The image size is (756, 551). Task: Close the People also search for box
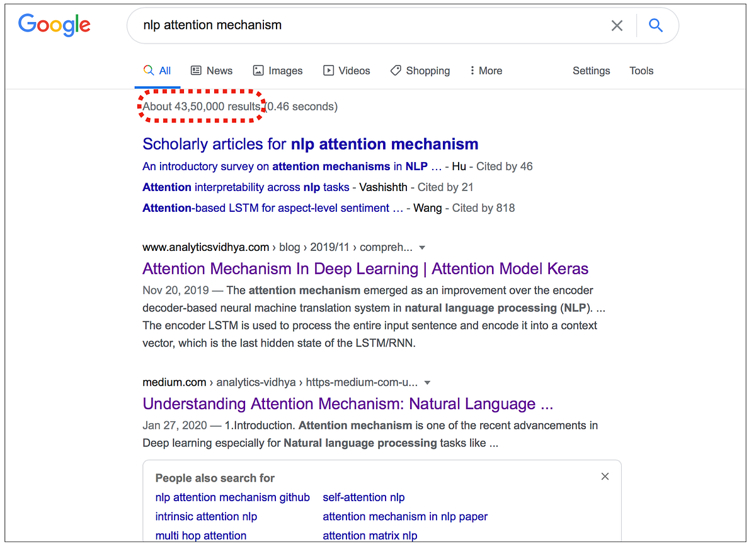tap(605, 477)
